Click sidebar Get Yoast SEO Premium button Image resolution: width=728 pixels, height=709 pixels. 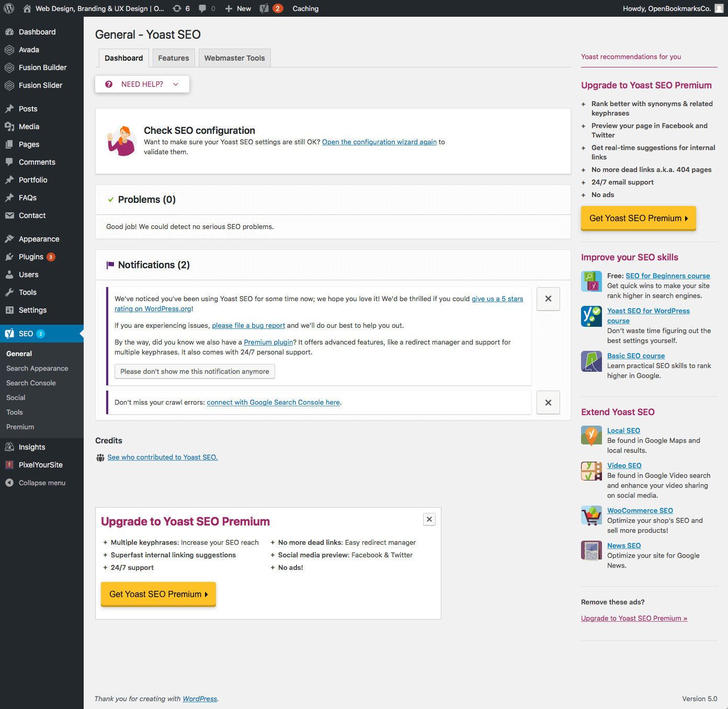(x=639, y=219)
